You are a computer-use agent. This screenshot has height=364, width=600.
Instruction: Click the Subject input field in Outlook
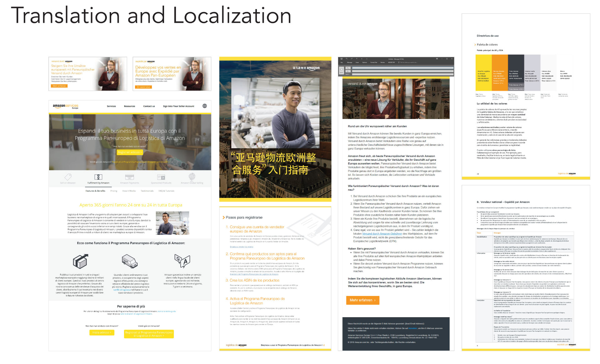tap(403, 74)
